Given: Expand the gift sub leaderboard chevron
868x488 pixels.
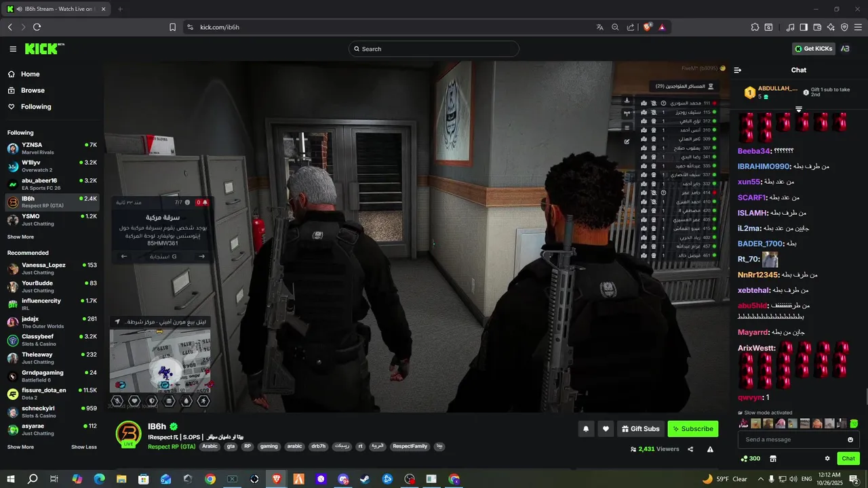Looking at the screenshot, I should pyautogui.click(x=799, y=109).
